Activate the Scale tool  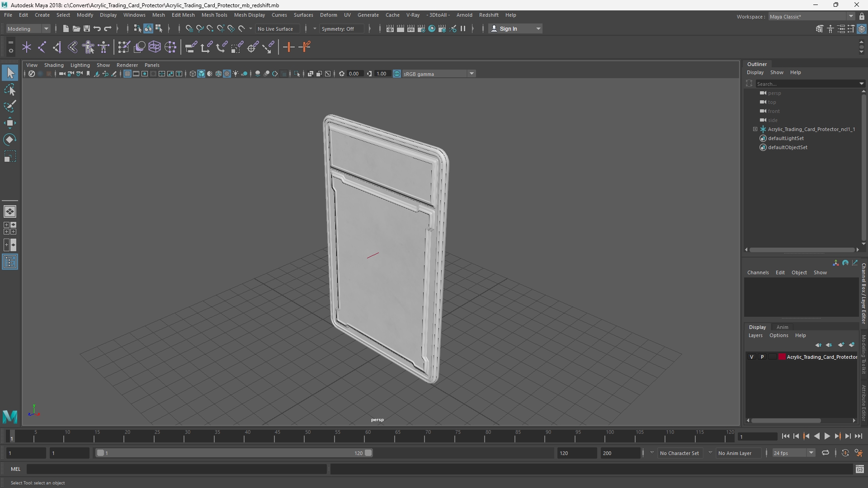10,157
